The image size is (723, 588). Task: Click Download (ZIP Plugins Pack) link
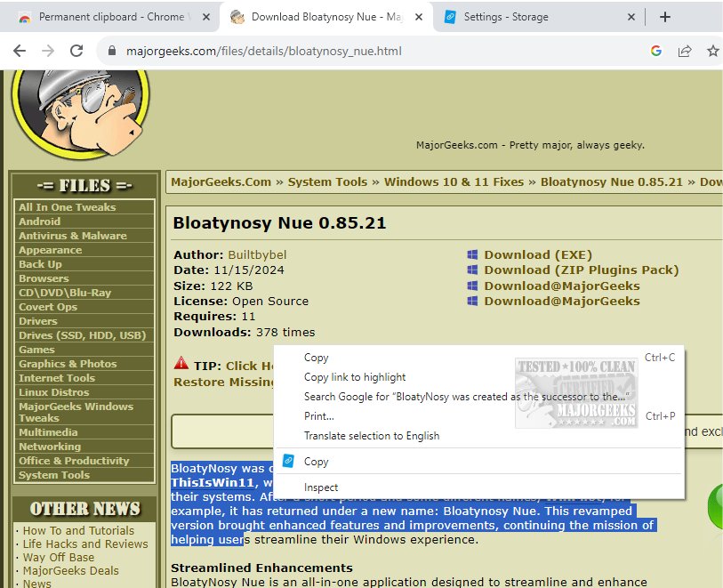pyautogui.click(x=582, y=270)
